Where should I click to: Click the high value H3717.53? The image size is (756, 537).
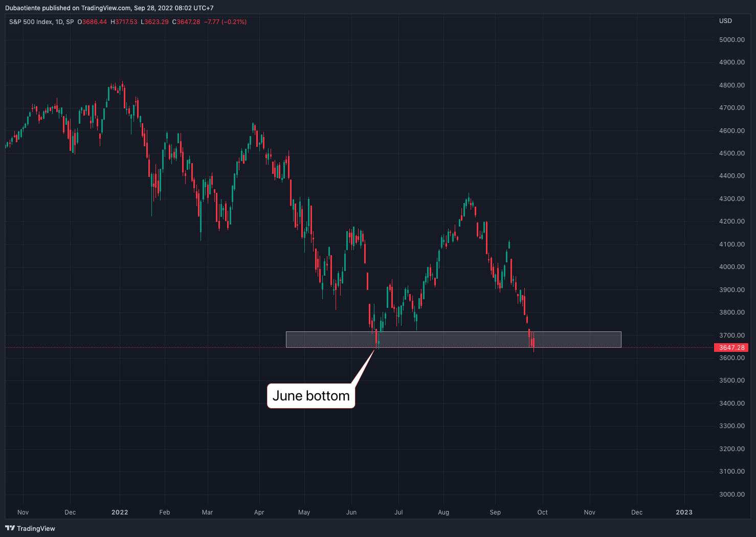124,22
